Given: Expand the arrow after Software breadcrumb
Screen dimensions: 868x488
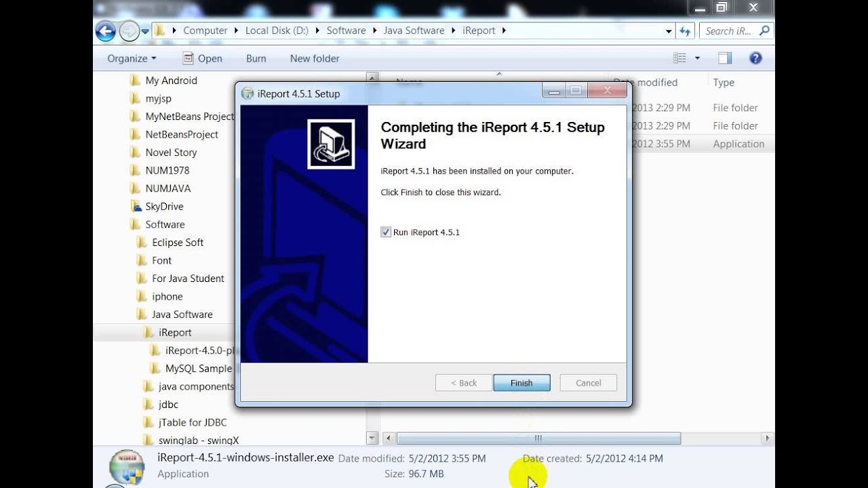Looking at the screenshot, I should (375, 30).
